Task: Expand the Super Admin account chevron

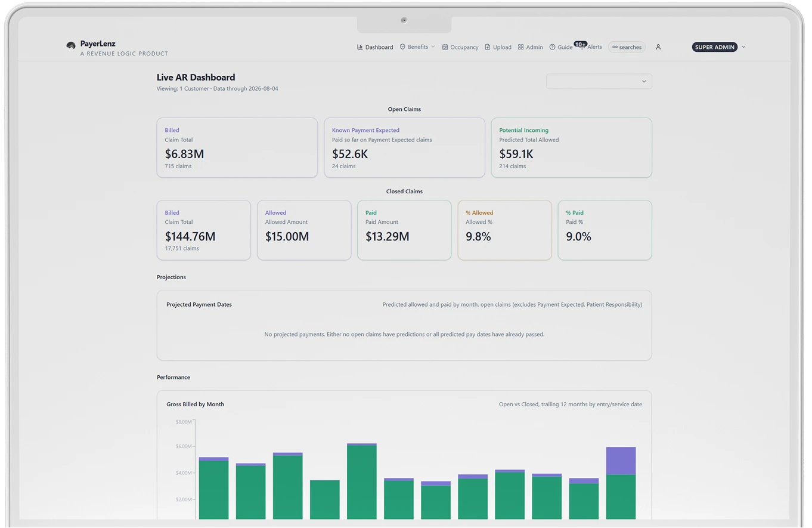Action: 743,47
